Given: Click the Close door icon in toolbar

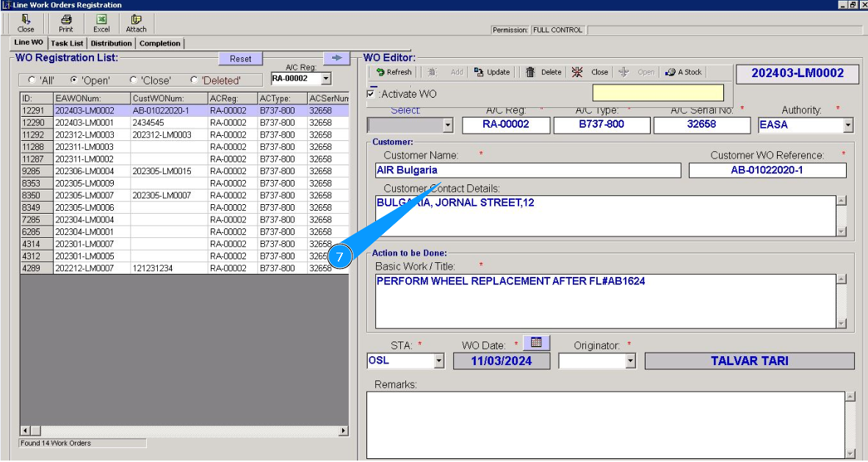Looking at the screenshot, I should 26,20.
